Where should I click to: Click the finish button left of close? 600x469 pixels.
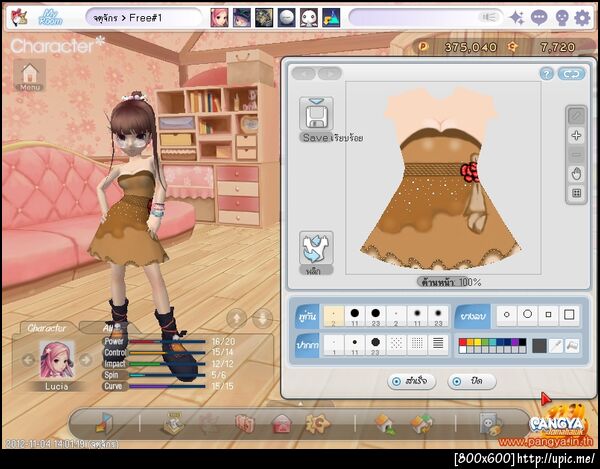tap(412, 381)
